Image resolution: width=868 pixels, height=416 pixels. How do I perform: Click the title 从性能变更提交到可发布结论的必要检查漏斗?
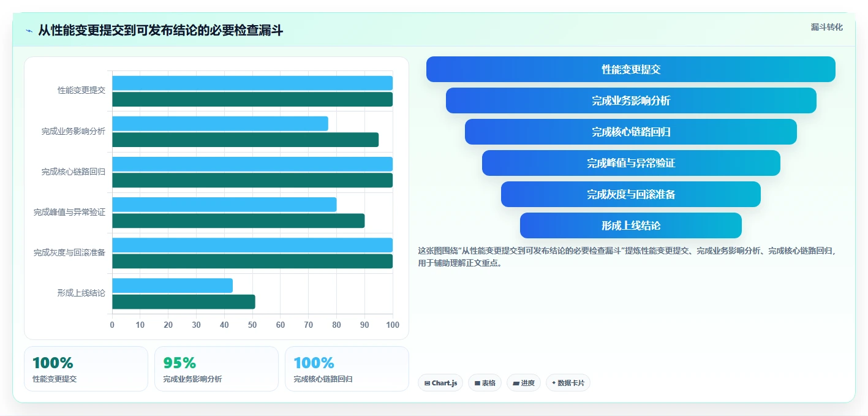pyautogui.click(x=160, y=31)
